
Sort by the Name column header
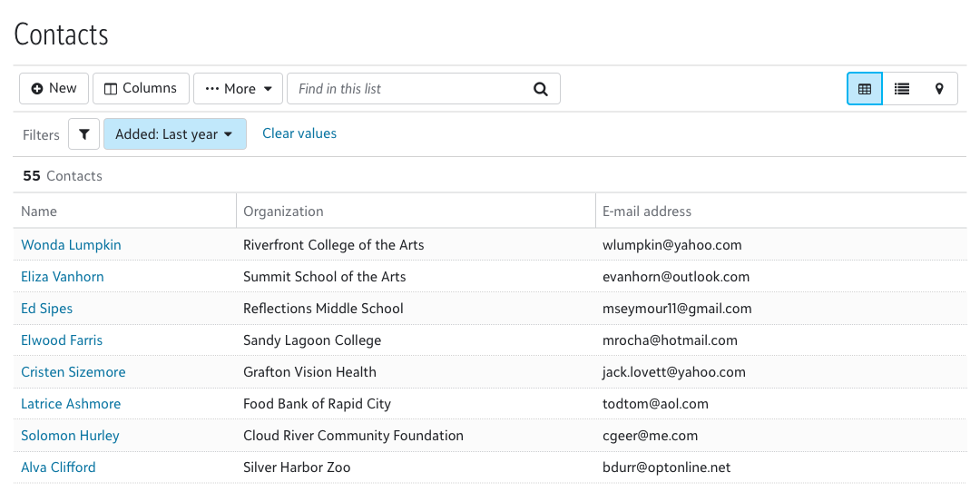39,212
